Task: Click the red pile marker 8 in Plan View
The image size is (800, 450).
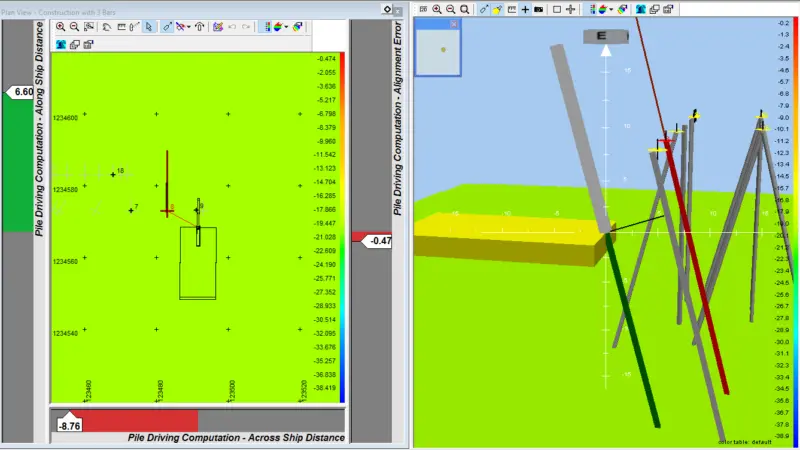Action: point(167,210)
